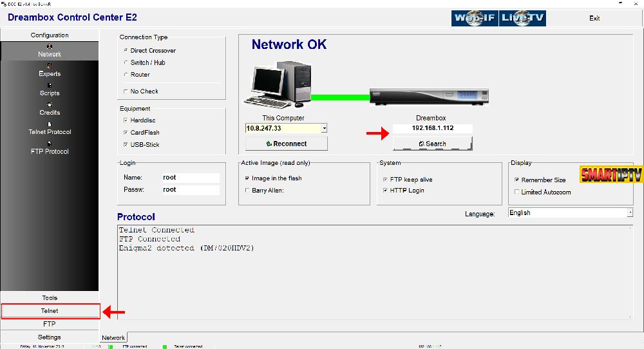Click the Protocol log scrollbar
The width and height of the screenshot is (644, 349).
pos(630,272)
